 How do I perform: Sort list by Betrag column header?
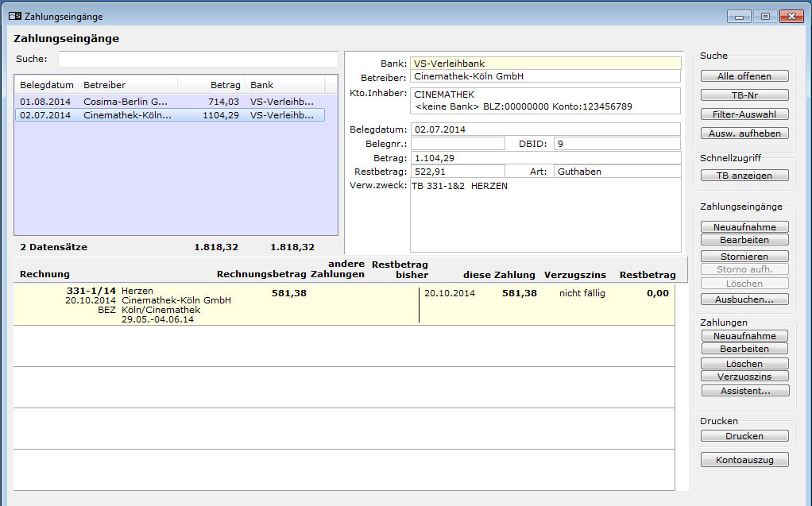(x=210, y=85)
